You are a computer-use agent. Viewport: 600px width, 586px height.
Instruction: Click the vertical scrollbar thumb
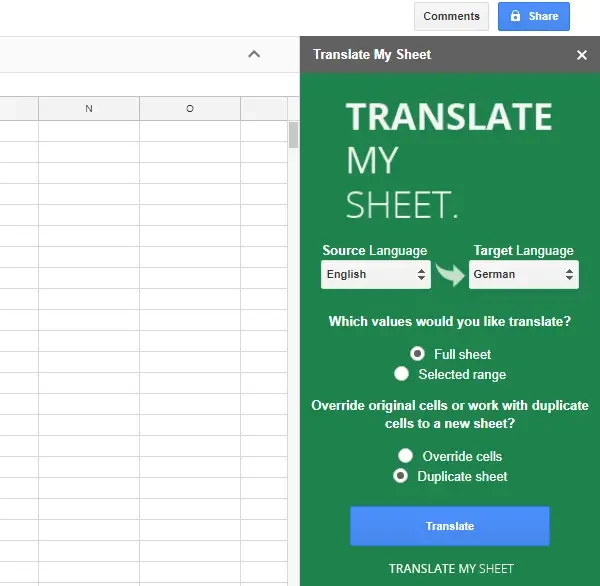pos(293,134)
